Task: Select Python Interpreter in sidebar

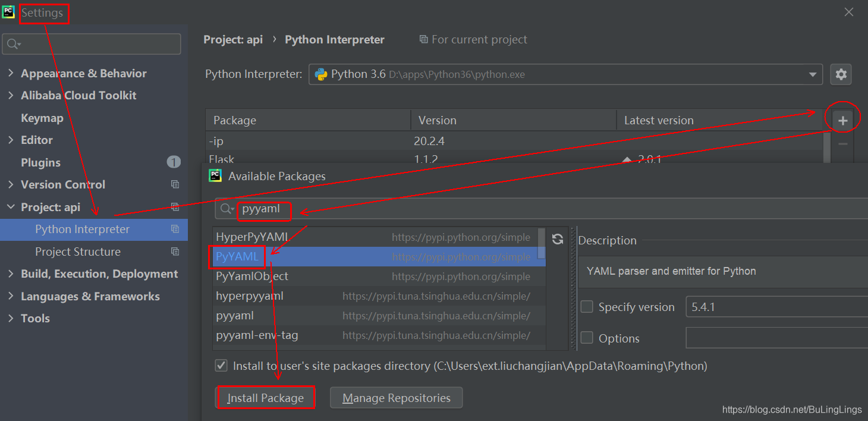Action: (x=94, y=230)
